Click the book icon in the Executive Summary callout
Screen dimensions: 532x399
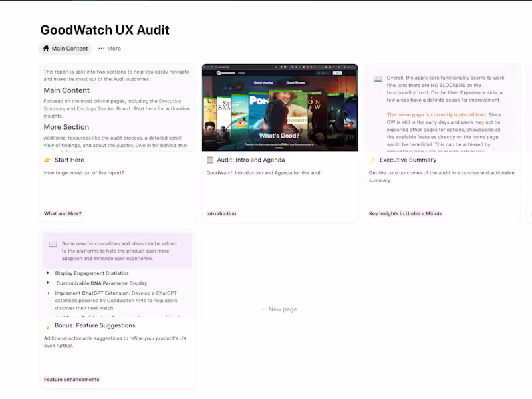[377, 78]
